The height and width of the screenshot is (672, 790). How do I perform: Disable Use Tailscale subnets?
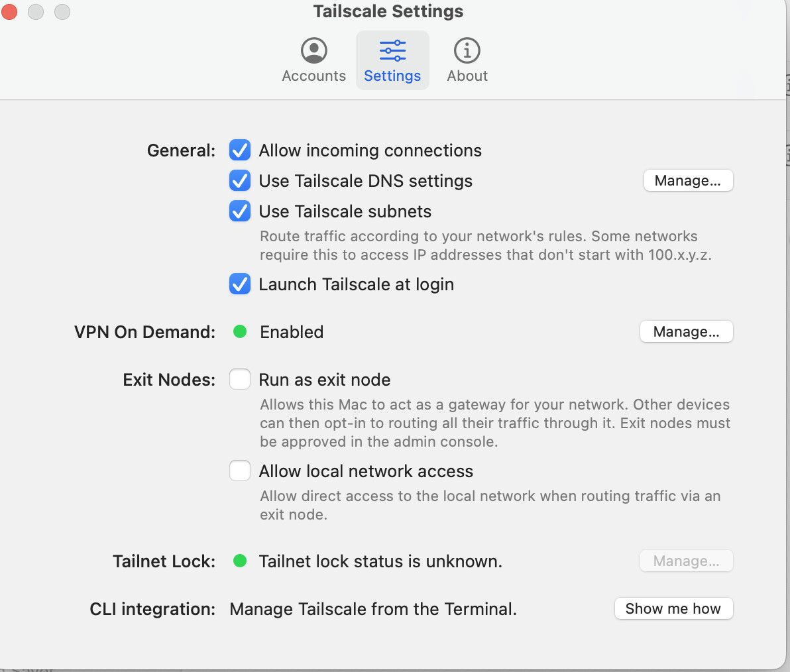click(x=240, y=211)
